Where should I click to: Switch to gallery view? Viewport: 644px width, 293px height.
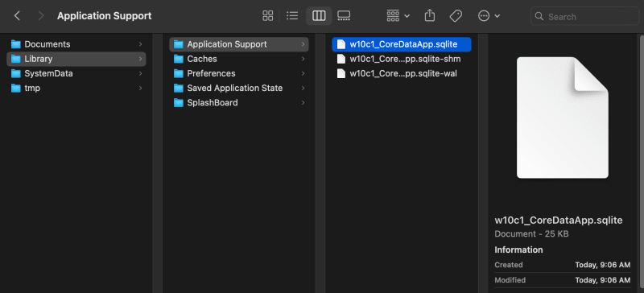344,16
